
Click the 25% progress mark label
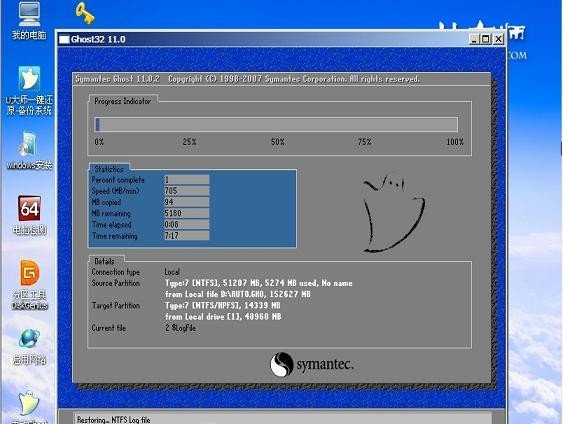coord(189,142)
